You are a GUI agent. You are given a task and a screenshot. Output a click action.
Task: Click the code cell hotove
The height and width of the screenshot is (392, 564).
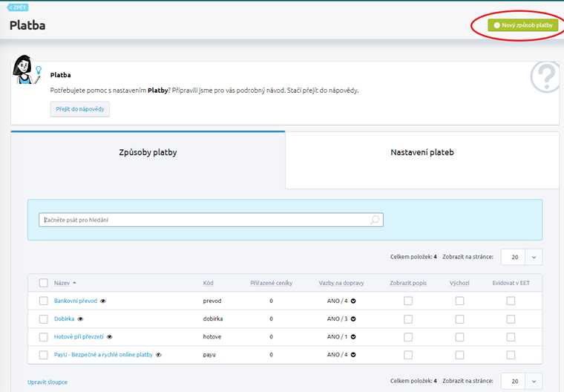(x=212, y=337)
